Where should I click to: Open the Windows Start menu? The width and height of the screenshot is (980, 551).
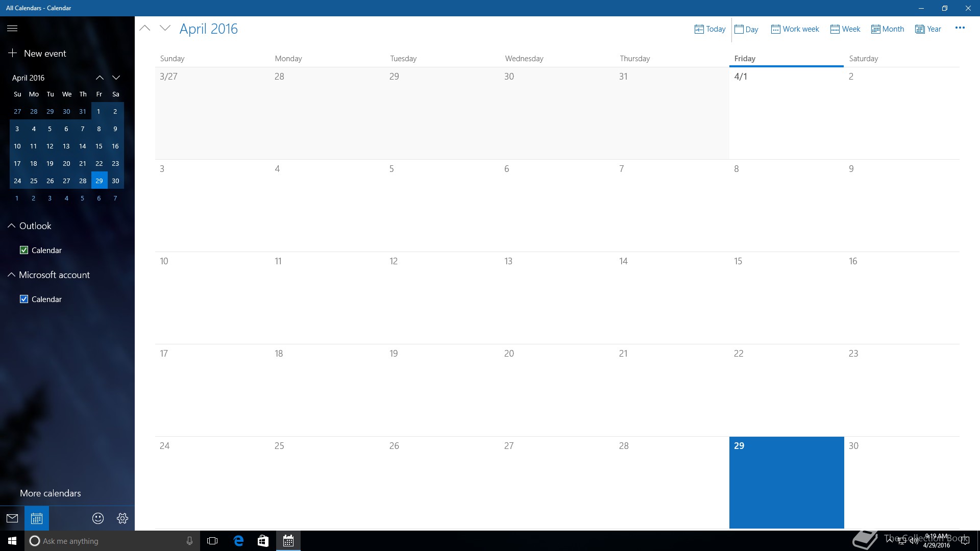pyautogui.click(x=12, y=541)
